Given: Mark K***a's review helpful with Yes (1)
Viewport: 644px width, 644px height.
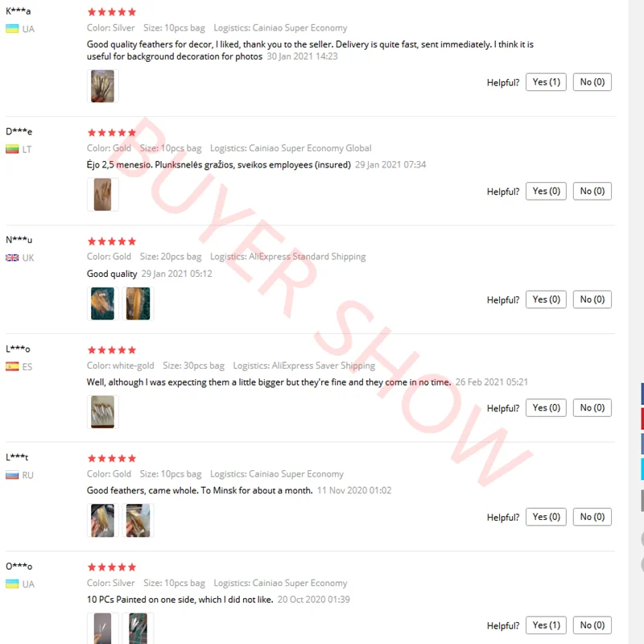Looking at the screenshot, I should (x=546, y=82).
